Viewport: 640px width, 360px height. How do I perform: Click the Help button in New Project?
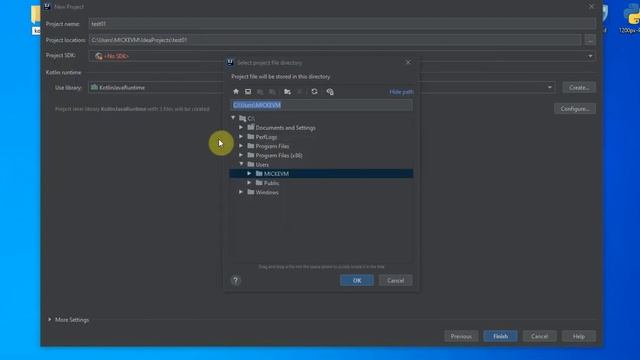click(x=579, y=336)
